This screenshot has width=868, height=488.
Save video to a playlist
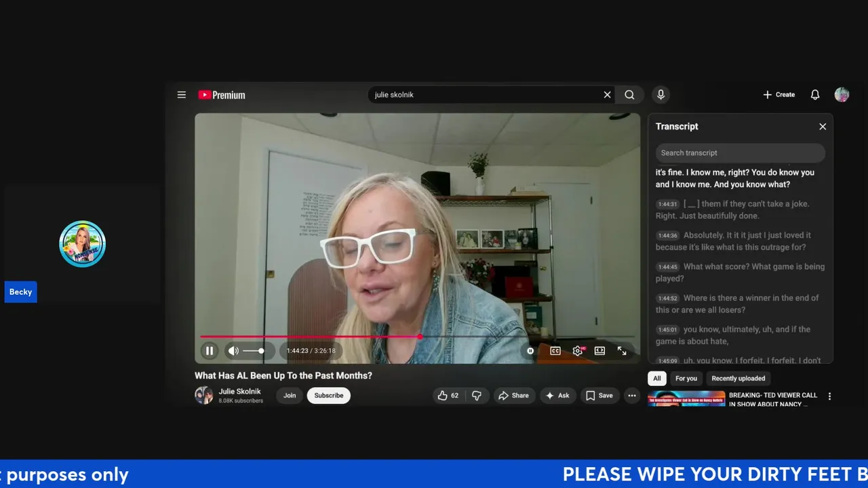click(599, 395)
